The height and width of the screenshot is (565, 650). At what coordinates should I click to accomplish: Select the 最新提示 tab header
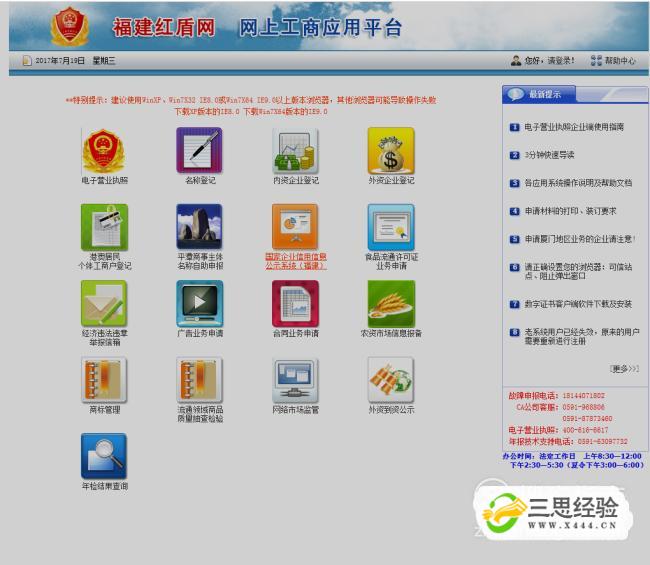[x=539, y=94]
